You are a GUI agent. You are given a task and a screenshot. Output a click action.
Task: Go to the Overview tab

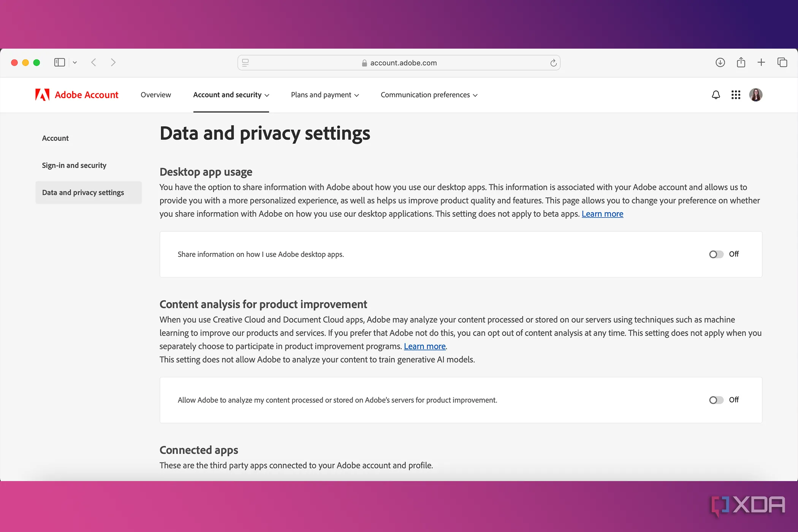coord(156,95)
